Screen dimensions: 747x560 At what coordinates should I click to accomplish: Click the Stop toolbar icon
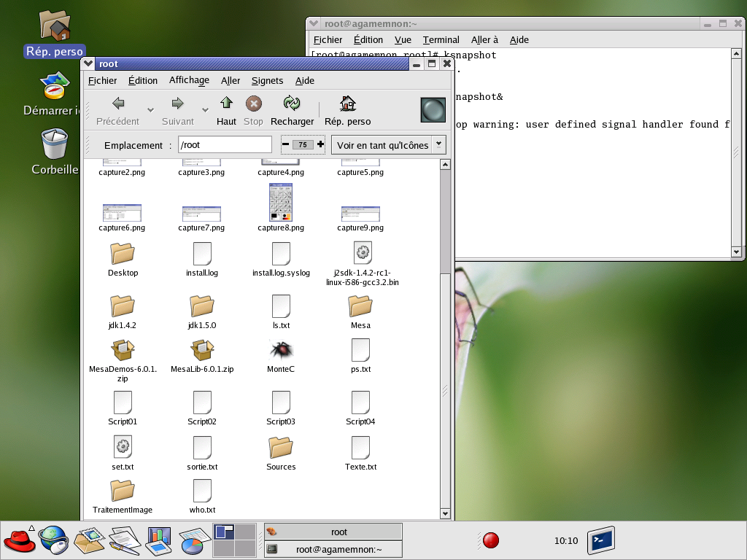pyautogui.click(x=253, y=104)
